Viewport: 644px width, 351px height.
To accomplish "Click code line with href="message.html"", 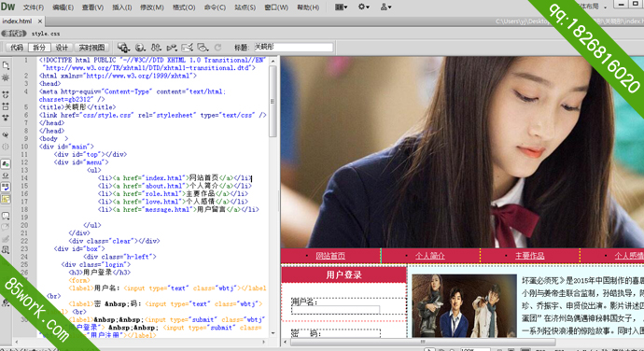I will 178,209.
